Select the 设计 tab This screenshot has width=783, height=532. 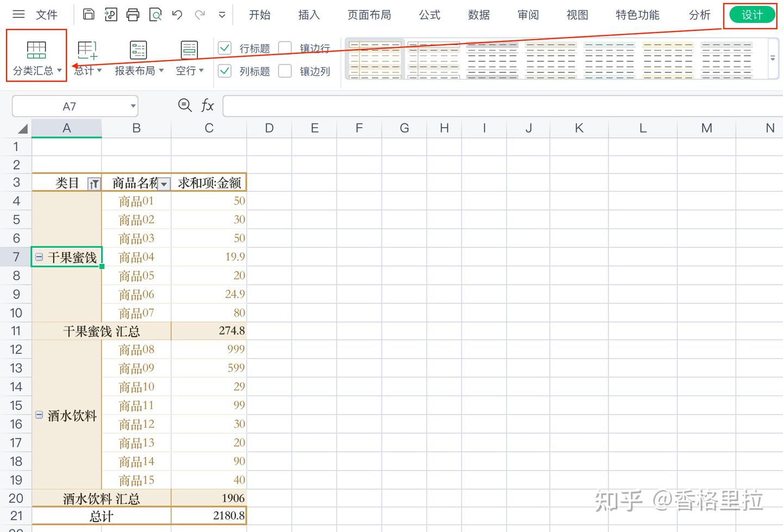(x=752, y=15)
